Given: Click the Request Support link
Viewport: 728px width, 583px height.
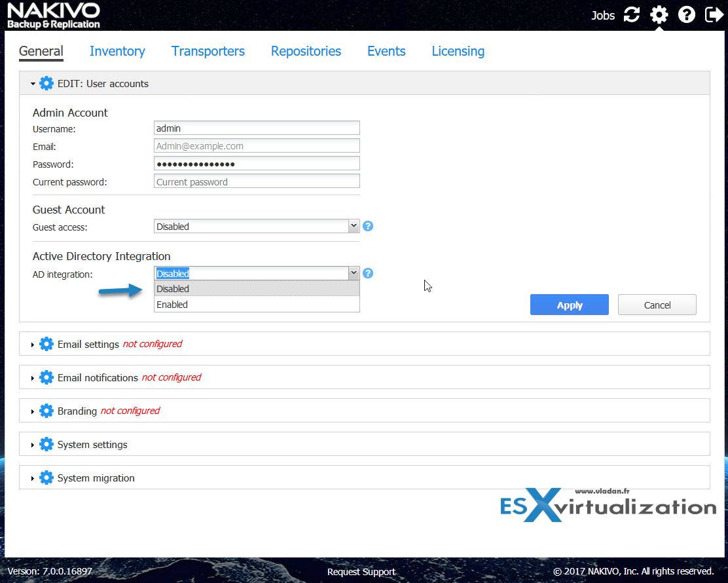Looking at the screenshot, I should tap(361, 572).
